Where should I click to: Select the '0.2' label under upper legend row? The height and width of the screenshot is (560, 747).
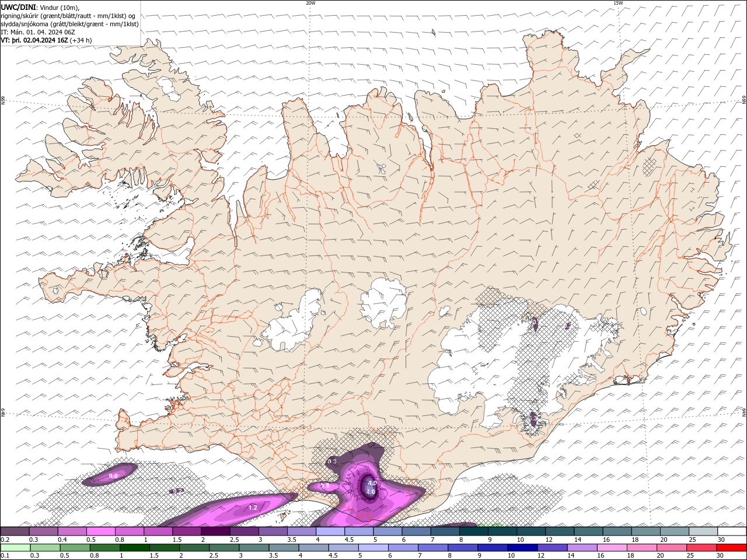tap(4, 540)
